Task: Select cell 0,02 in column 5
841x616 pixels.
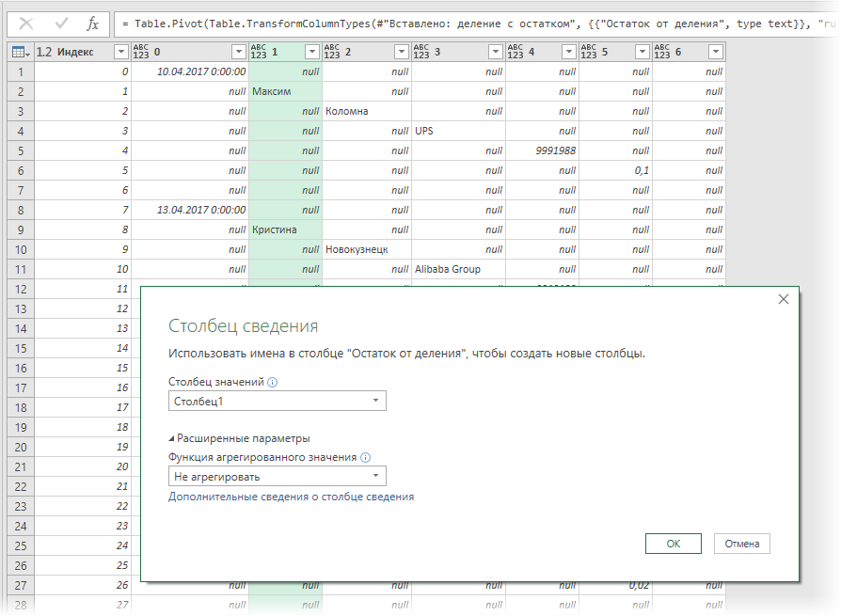Action: pyautogui.click(x=616, y=586)
